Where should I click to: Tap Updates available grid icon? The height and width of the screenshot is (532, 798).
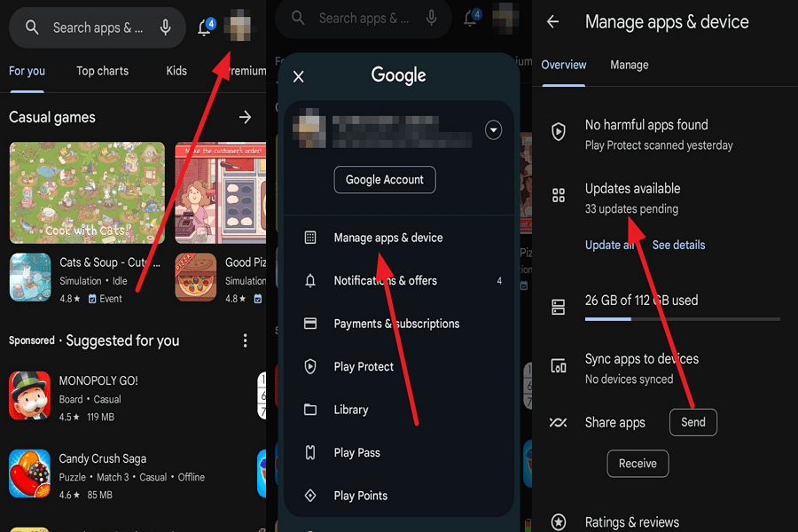tap(559, 195)
